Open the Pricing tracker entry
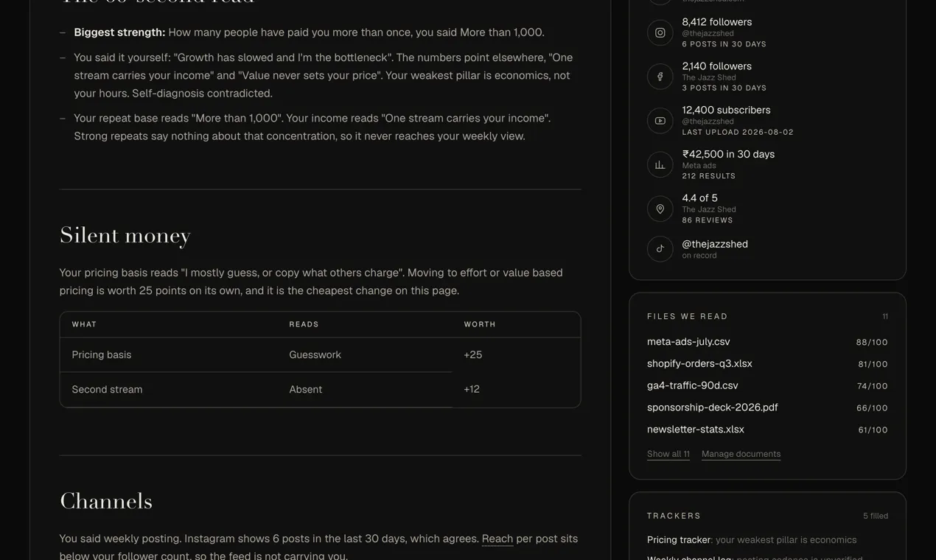This screenshot has width=936, height=560. pos(679,540)
